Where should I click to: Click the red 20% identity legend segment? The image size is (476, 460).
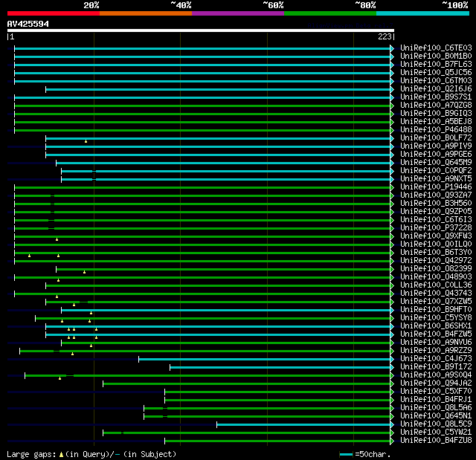(54, 13)
